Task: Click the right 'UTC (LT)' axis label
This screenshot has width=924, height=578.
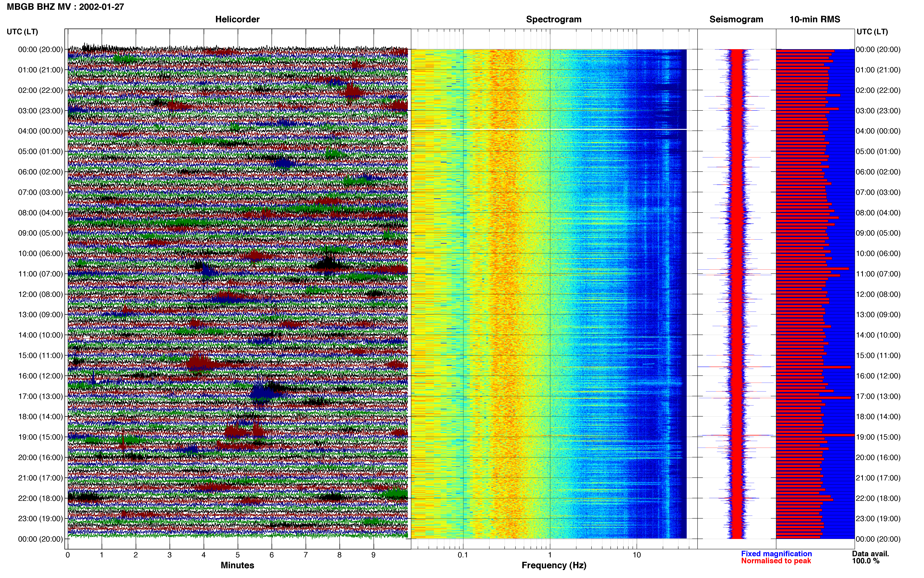Action: point(872,31)
